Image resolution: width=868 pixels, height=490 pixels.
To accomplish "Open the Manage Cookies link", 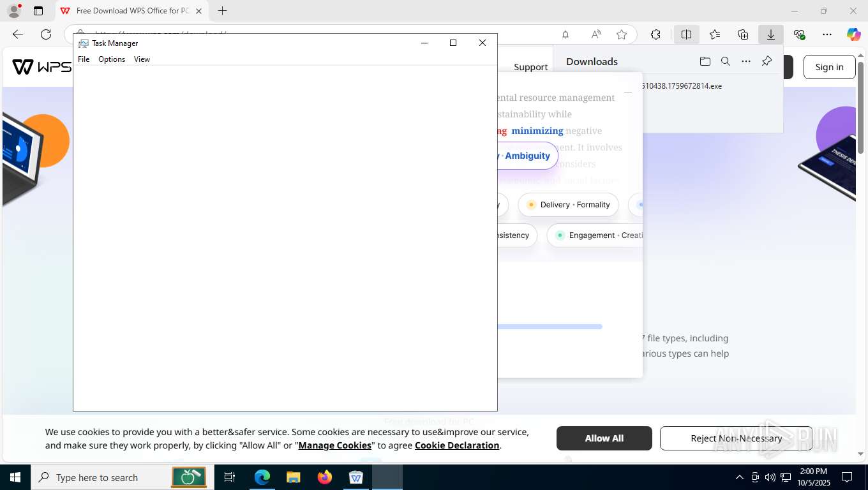I will [334, 445].
